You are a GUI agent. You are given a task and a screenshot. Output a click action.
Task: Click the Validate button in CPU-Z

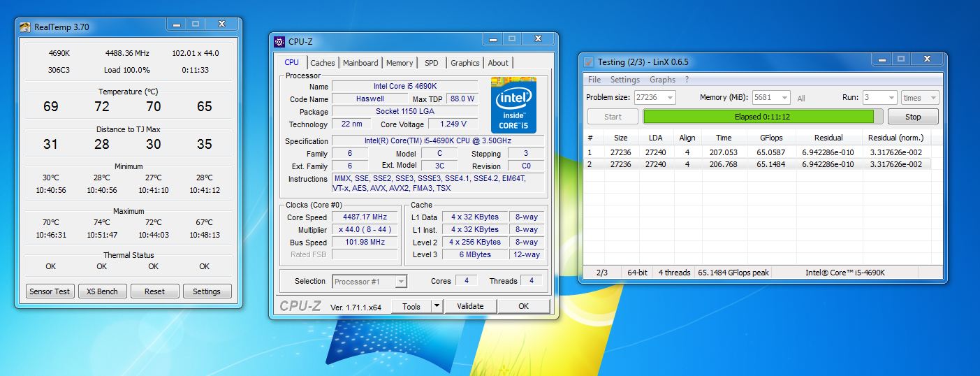(x=470, y=306)
